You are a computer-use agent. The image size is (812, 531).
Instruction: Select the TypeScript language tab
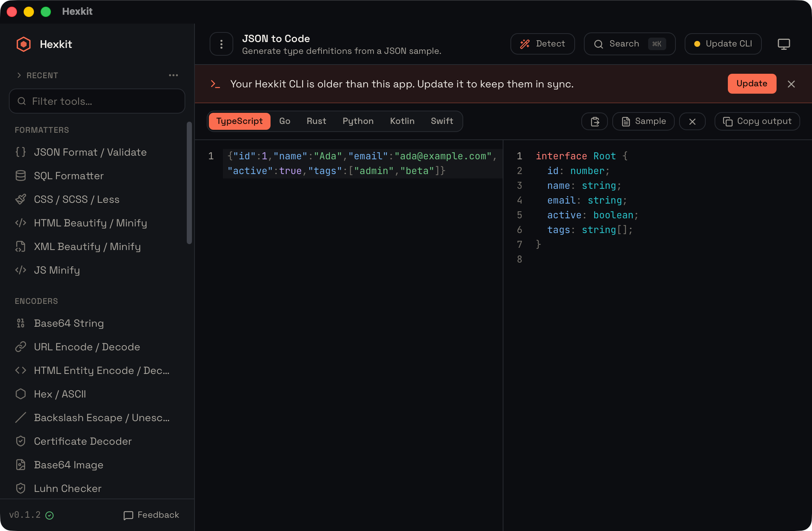[240, 121]
